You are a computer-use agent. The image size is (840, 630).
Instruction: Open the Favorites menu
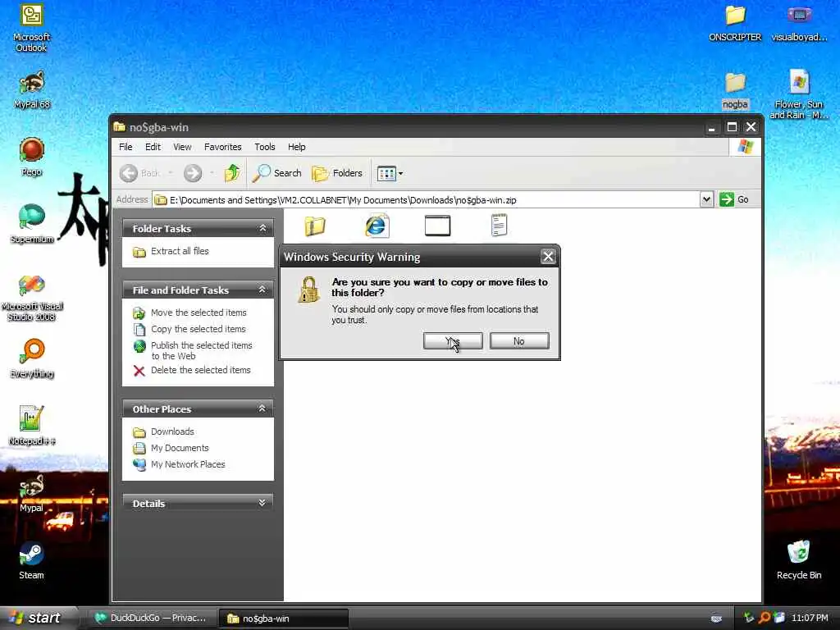(222, 147)
